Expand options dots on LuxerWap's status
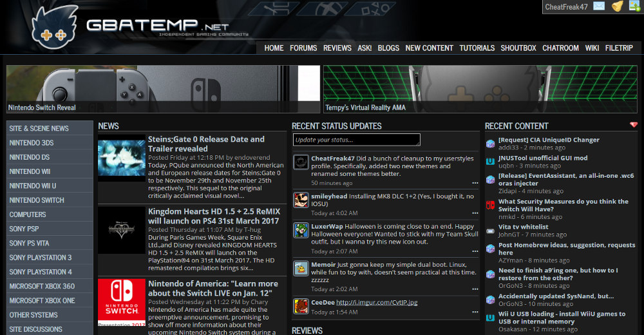Viewport: 644px width, 335px height. pos(475,251)
